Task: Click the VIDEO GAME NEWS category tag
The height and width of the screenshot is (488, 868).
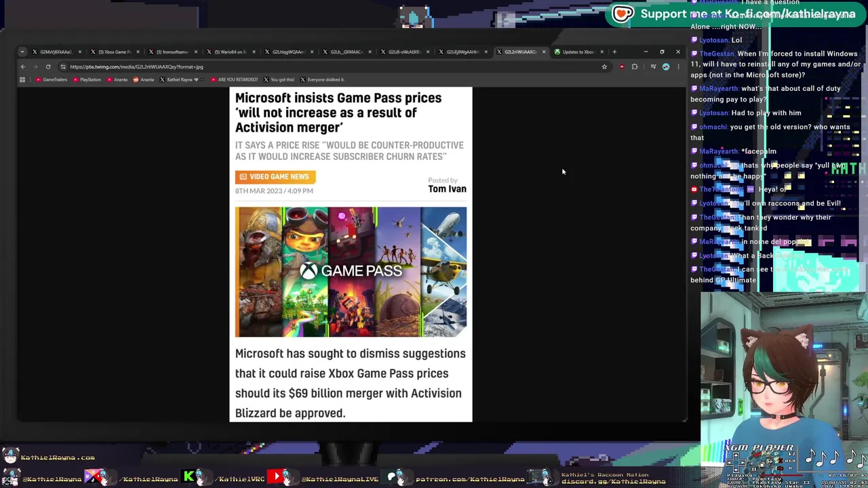Action: tap(275, 177)
